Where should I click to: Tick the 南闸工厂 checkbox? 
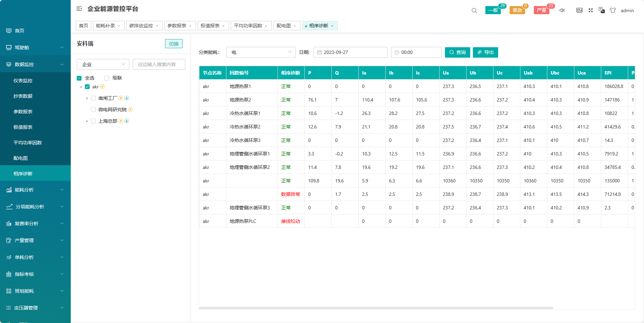(93, 98)
